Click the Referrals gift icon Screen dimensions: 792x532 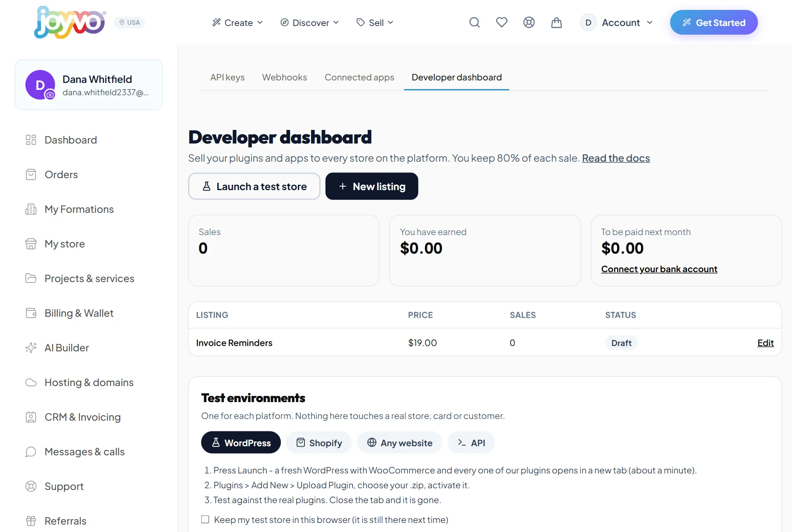pos(31,521)
